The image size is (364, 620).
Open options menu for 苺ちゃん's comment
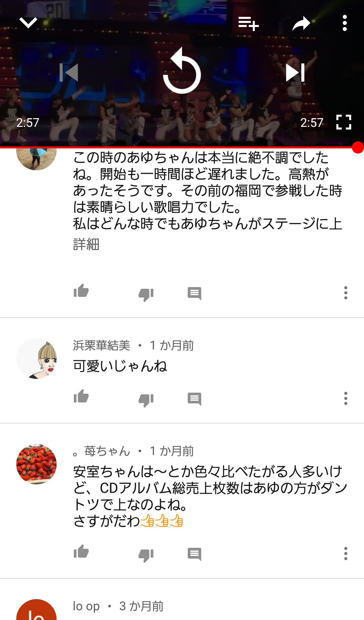click(x=345, y=554)
